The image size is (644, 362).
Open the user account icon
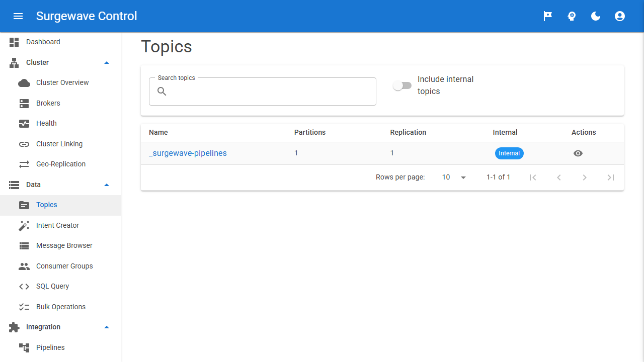(x=620, y=16)
